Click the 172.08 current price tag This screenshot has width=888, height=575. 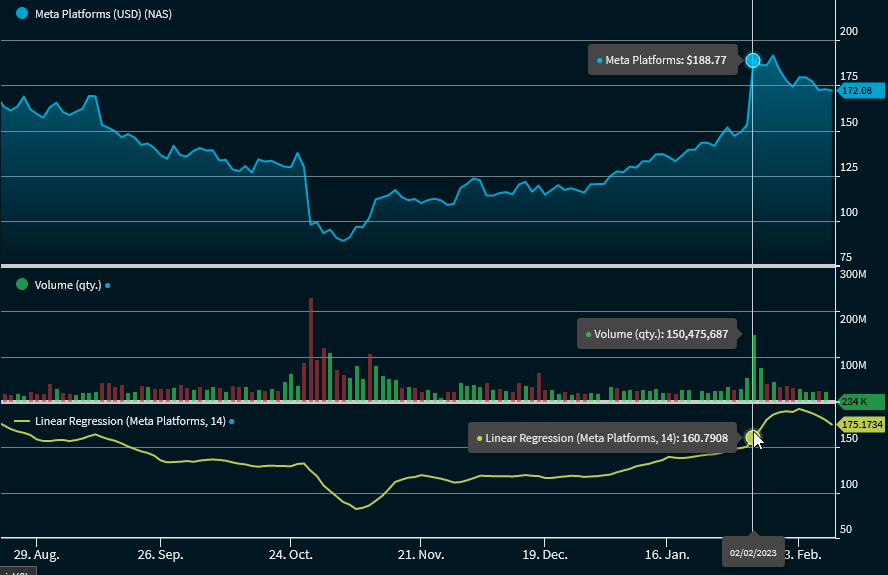click(x=857, y=91)
